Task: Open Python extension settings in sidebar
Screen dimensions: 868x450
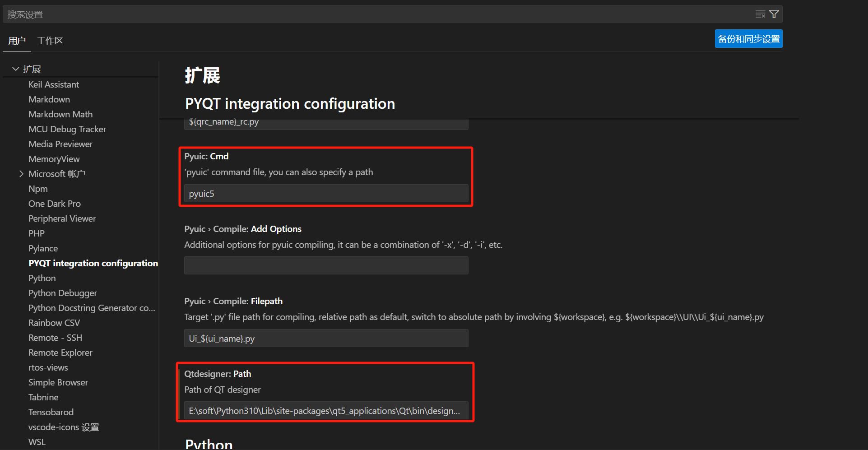Action: click(42, 278)
